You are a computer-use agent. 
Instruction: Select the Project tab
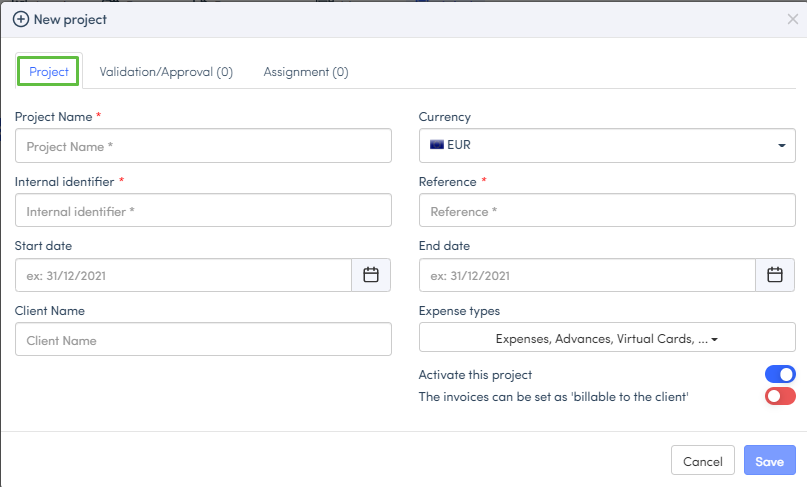pyautogui.click(x=49, y=72)
